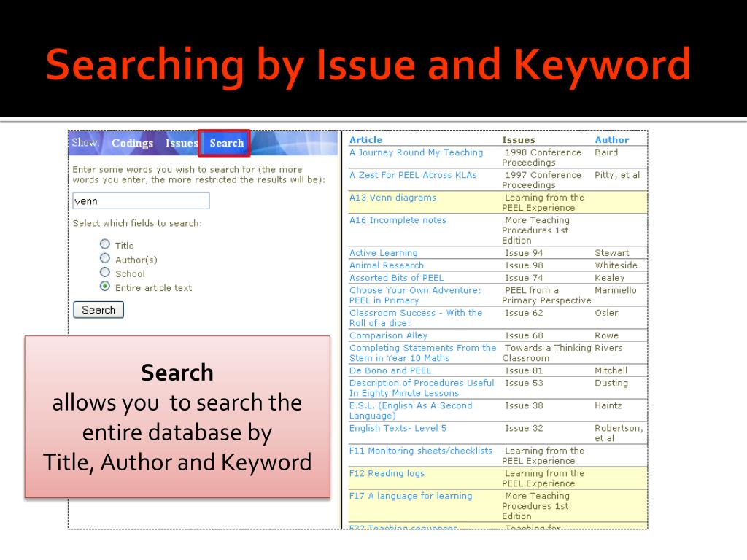Click author 'Kealey'
747x560 pixels.
point(609,278)
